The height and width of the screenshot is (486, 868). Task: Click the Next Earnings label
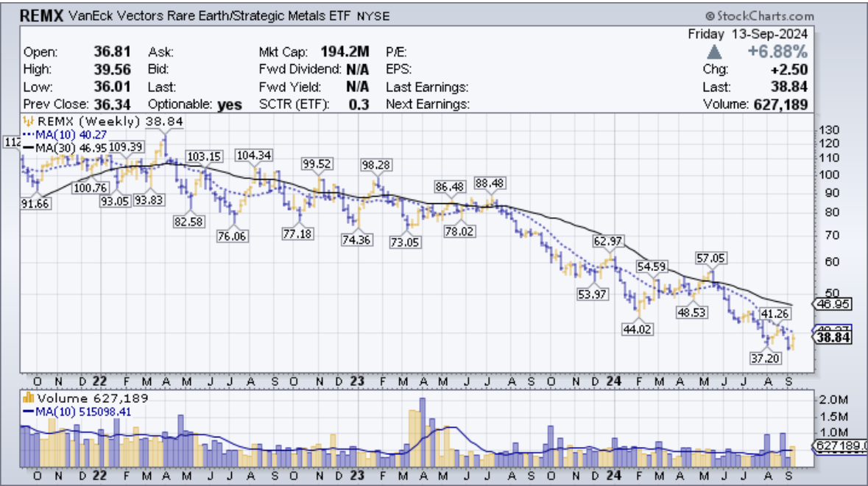tap(427, 104)
